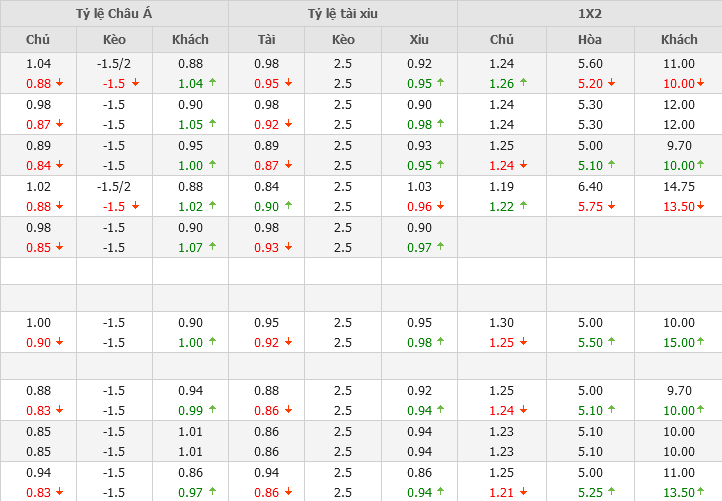Click the Xiu column header
Viewport: 722px width, 501px height.
[x=419, y=39]
